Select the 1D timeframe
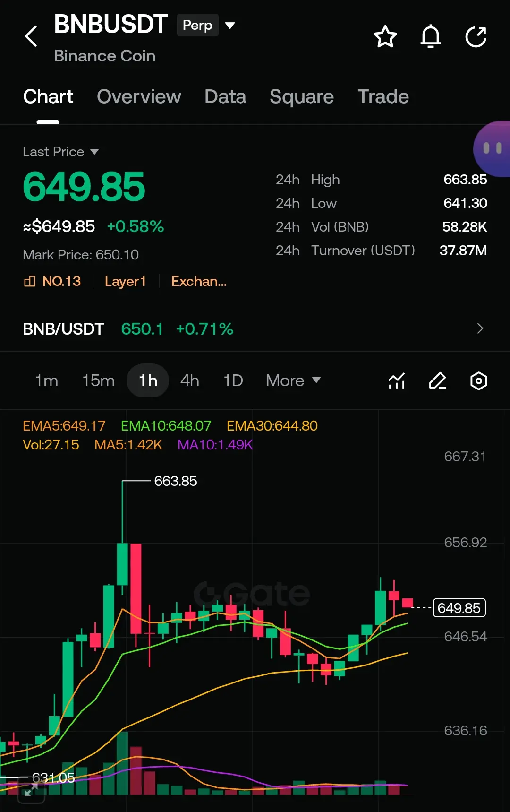Viewport: 510px width, 812px height. (x=233, y=380)
